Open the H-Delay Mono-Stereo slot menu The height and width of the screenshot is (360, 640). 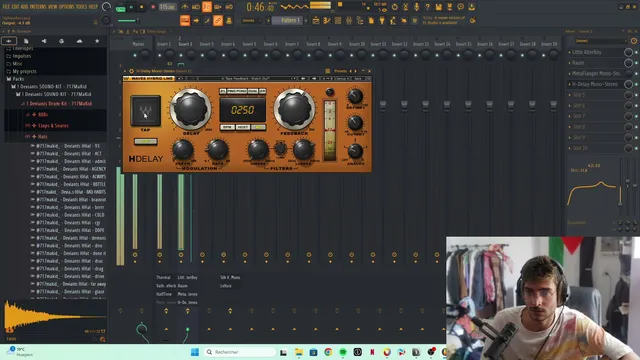pyautogui.click(x=570, y=84)
